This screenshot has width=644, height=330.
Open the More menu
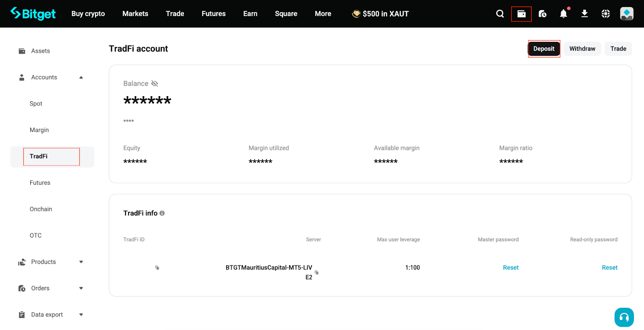tap(323, 14)
